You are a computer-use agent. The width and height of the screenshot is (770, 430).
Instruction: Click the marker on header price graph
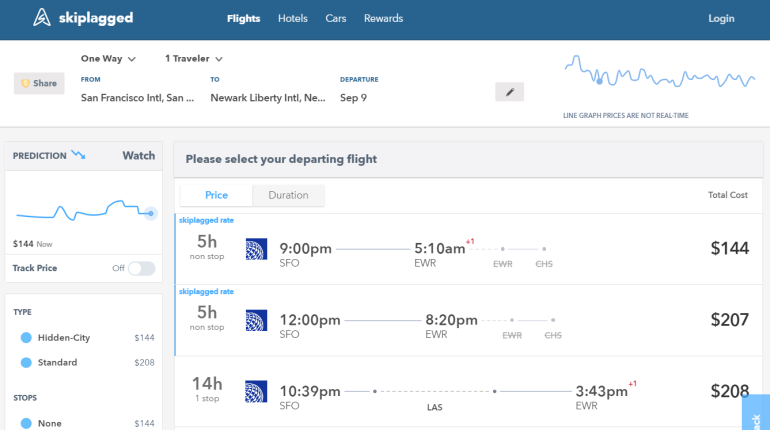(599, 80)
